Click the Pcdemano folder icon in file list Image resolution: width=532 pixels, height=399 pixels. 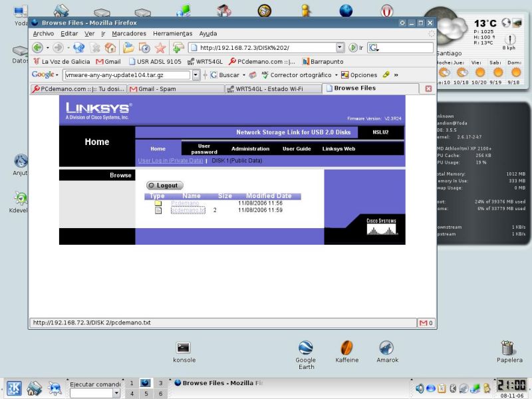coord(158,203)
